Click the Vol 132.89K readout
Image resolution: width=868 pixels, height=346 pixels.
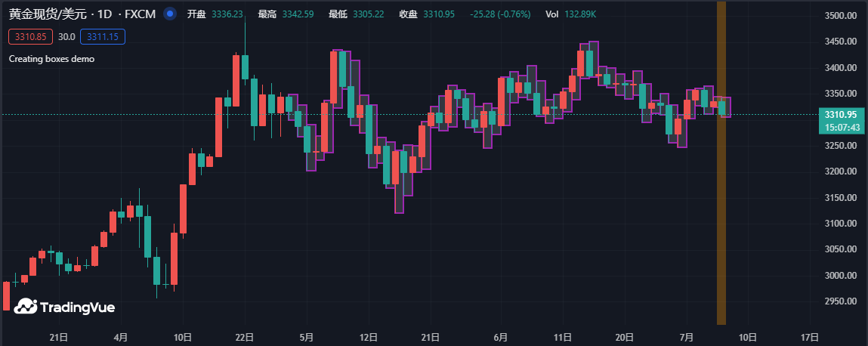coord(570,14)
